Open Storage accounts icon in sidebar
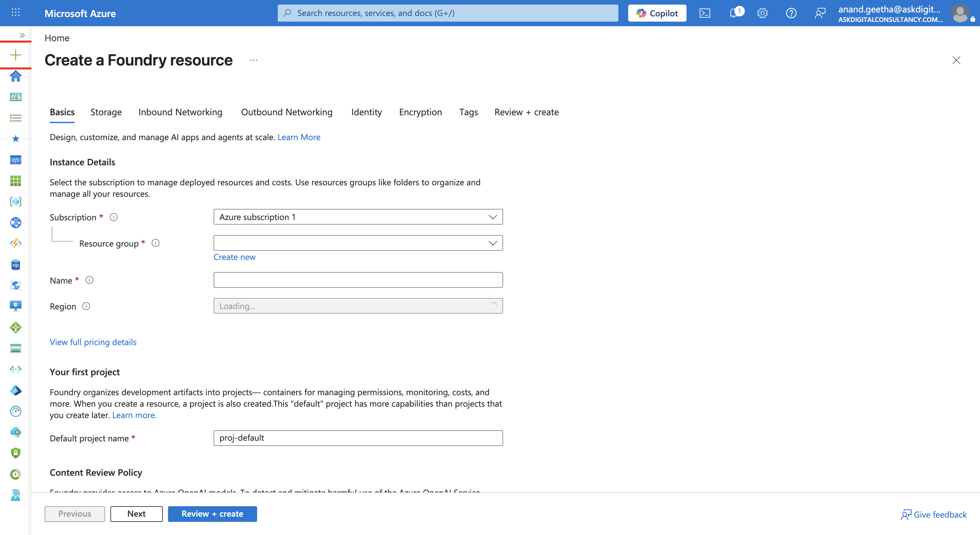Screen dimensions: 980x535 point(16,348)
